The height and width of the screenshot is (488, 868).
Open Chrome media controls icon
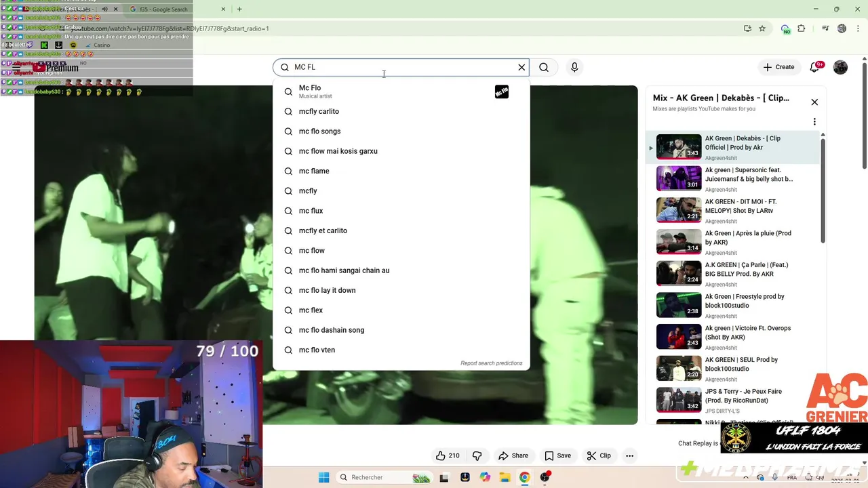point(825,28)
